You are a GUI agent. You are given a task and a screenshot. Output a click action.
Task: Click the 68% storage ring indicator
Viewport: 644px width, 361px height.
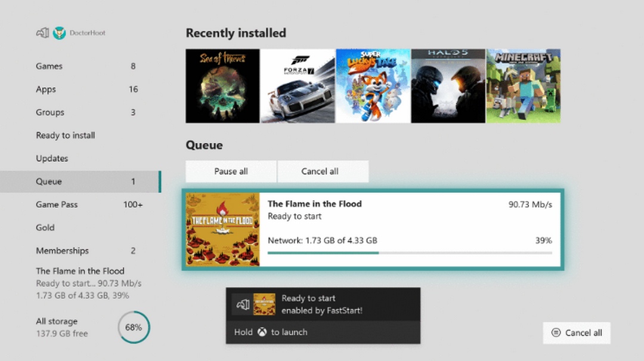click(x=134, y=327)
